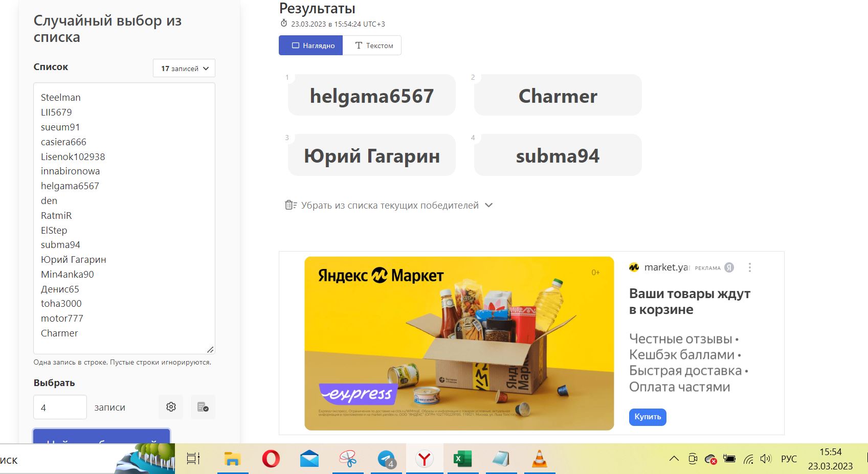Switch to the "Текстом" view tab
The width and height of the screenshot is (868, 474).
372,46
